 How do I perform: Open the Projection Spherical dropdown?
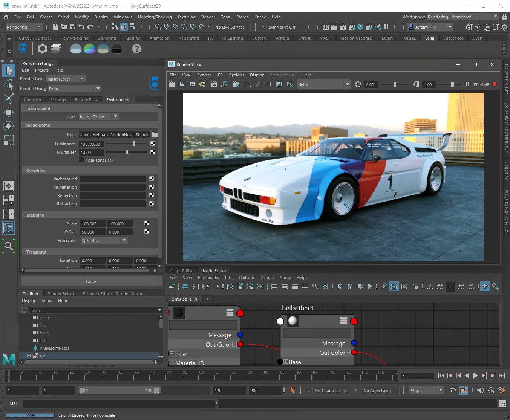[104, 240]
